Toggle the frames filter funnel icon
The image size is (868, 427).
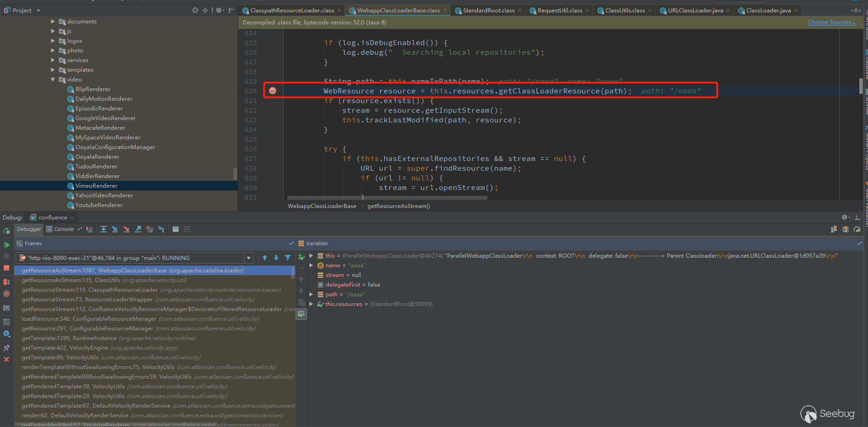pos(288,258)
